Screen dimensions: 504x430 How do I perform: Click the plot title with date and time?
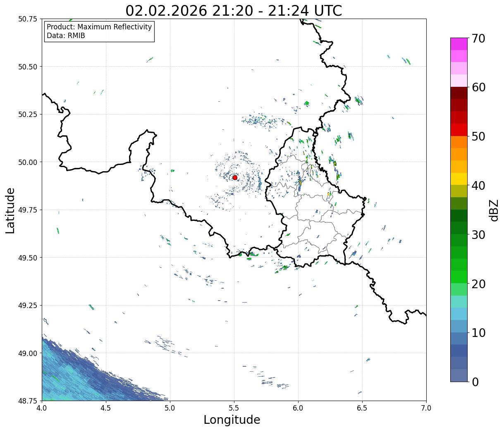pos(234,10)
